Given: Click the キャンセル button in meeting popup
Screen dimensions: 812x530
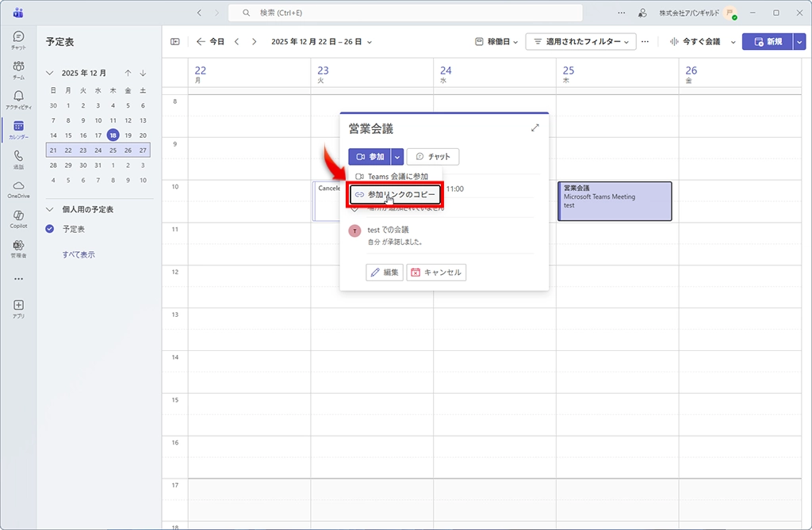Looking at the screenshot, I should [436, 273].
